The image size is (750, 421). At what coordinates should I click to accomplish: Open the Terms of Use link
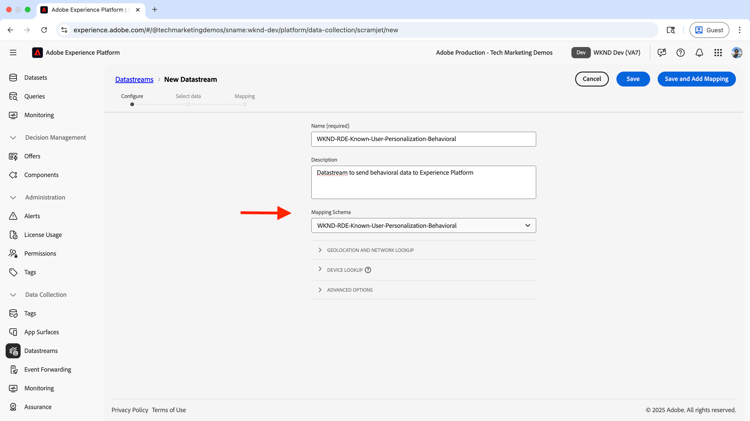[169, 410]
